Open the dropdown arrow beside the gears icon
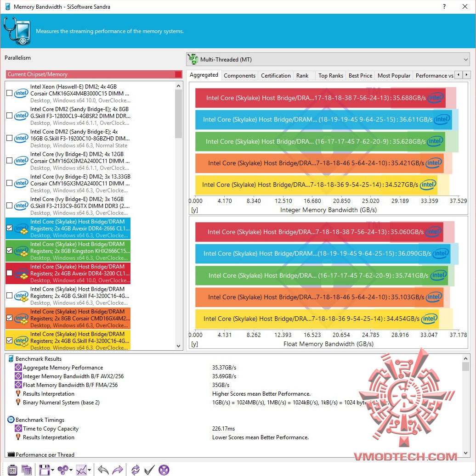 click(x=71, y=470)
